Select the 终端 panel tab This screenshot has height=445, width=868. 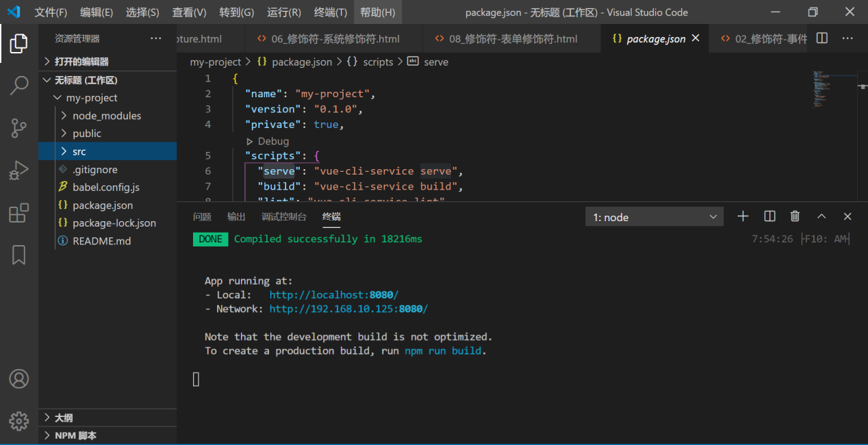coord(331,216)
